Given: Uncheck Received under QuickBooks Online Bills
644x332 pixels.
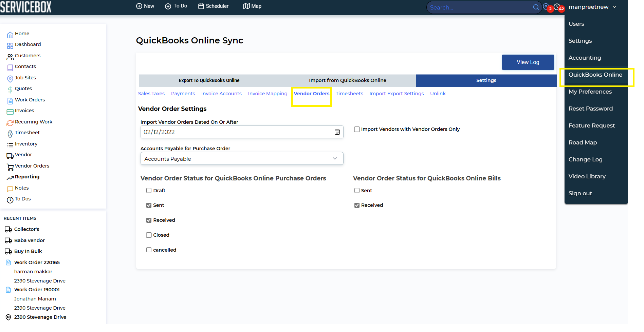Looking at the screenshot, I should pyautogui.click(x=357, y=205).
